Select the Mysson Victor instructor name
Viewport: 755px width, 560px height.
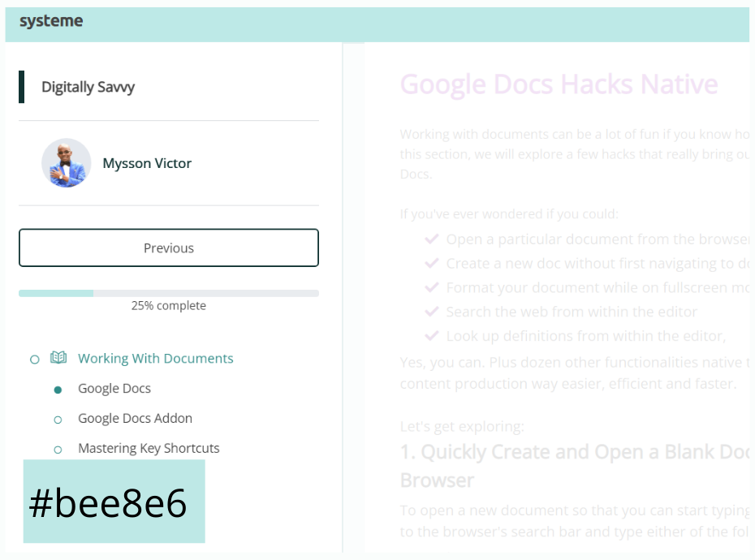click(x=147, y=164)
